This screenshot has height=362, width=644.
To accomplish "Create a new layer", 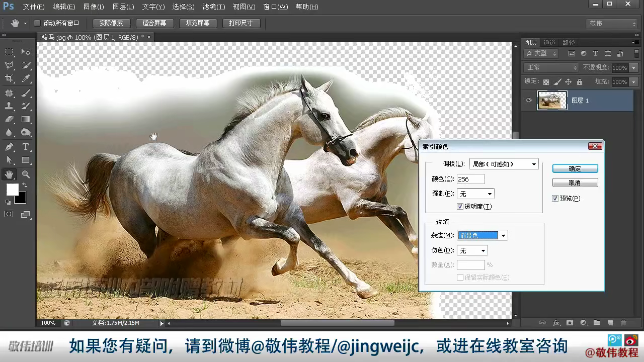I will 610,323.
